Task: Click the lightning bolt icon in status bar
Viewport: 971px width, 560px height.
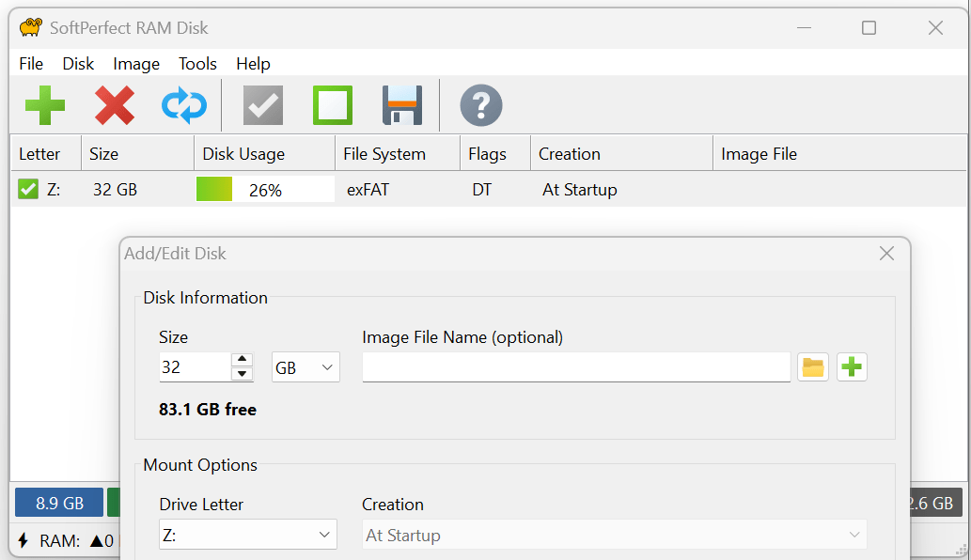Action: tap(23, 540)
